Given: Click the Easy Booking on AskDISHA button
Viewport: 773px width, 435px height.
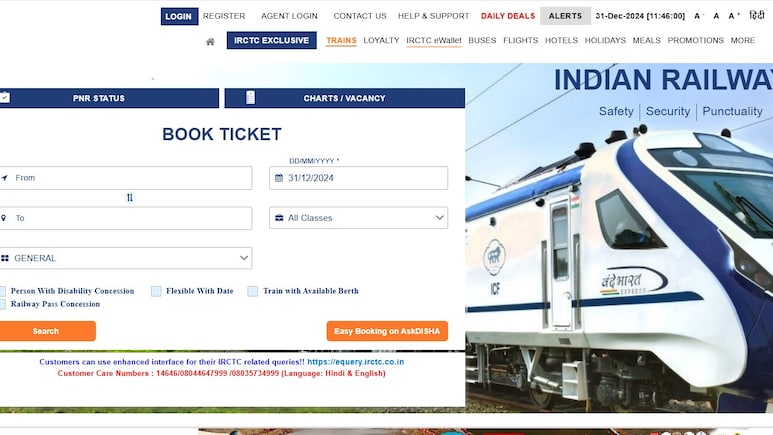Looking at the screenshot, I should point(387,331).
